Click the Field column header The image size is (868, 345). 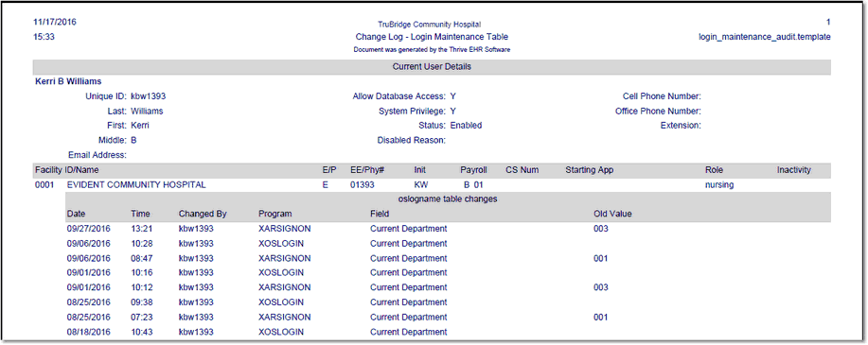pos(380,214)
